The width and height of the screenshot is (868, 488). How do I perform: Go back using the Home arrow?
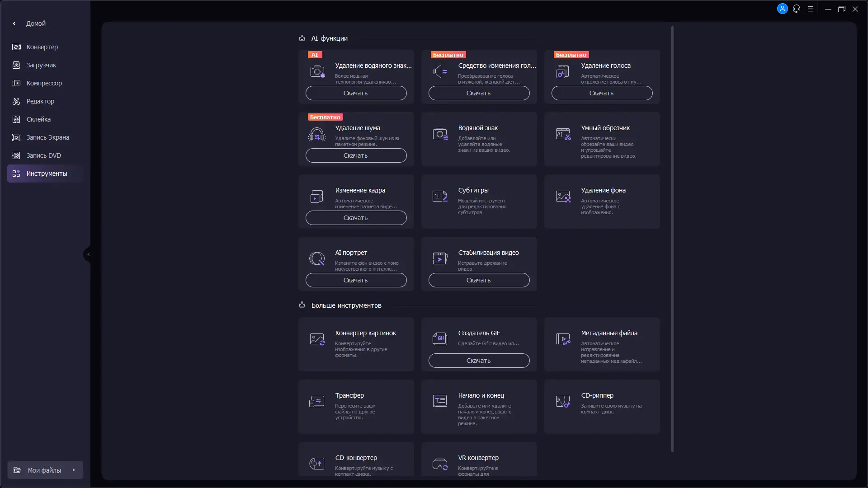[14, 23]
